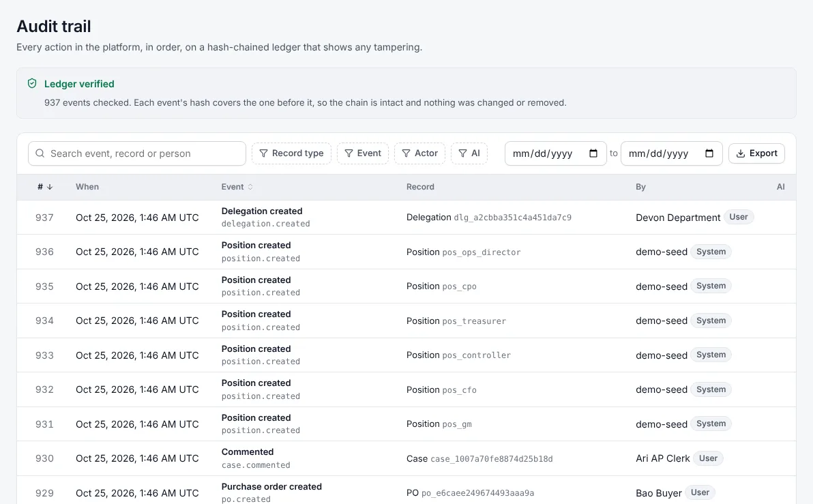Open the Event filter
This screenshot has width=813, height=504.
coord(362,153)
